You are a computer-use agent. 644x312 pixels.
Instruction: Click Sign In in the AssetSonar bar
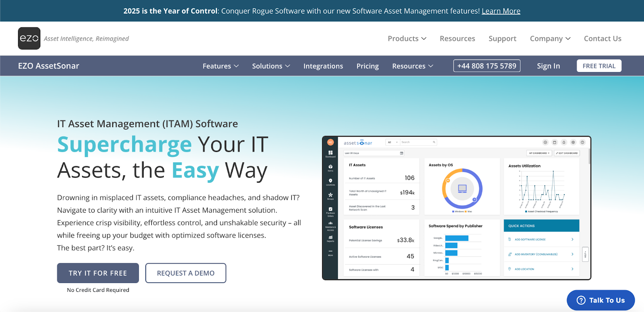pos(548,66)
